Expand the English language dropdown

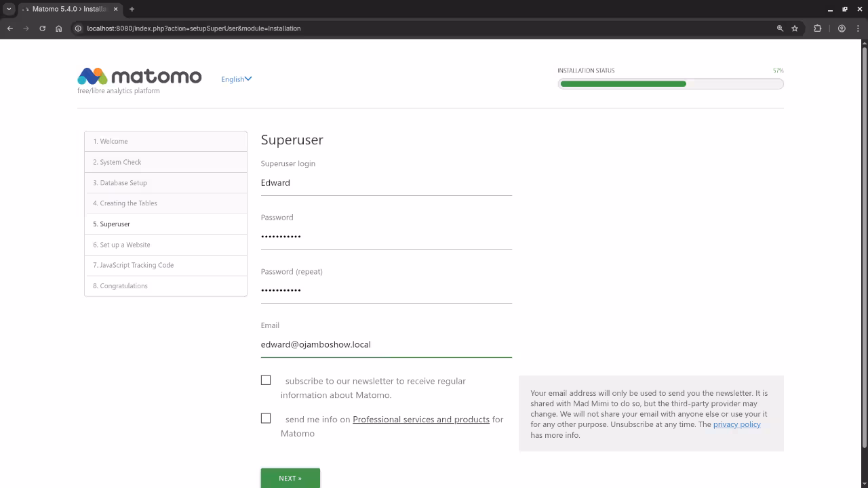click(236, 79)
